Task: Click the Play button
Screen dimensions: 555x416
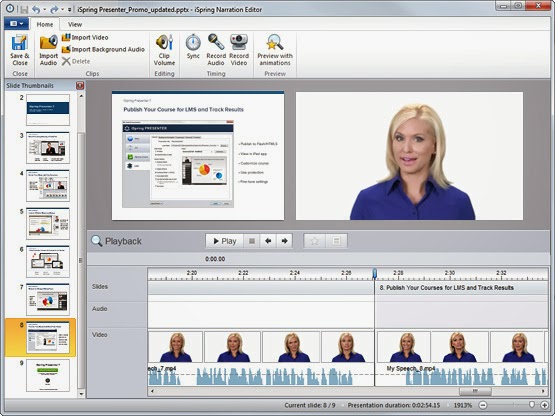Action: 224,241
